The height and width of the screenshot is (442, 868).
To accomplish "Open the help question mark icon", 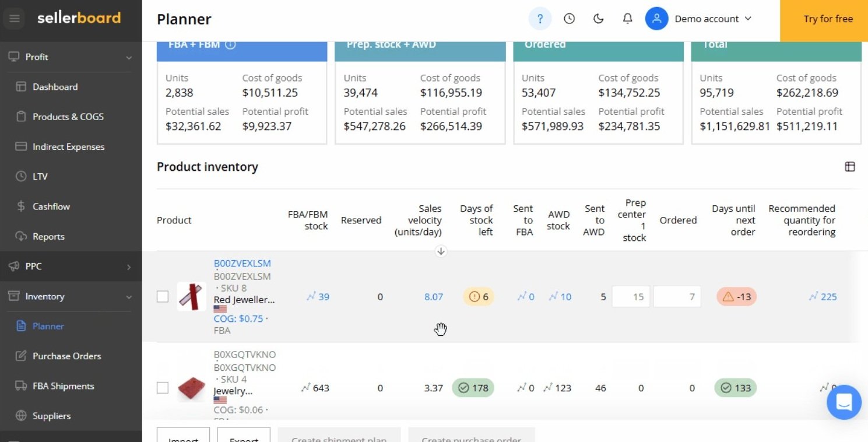I will tap(540, 19).
